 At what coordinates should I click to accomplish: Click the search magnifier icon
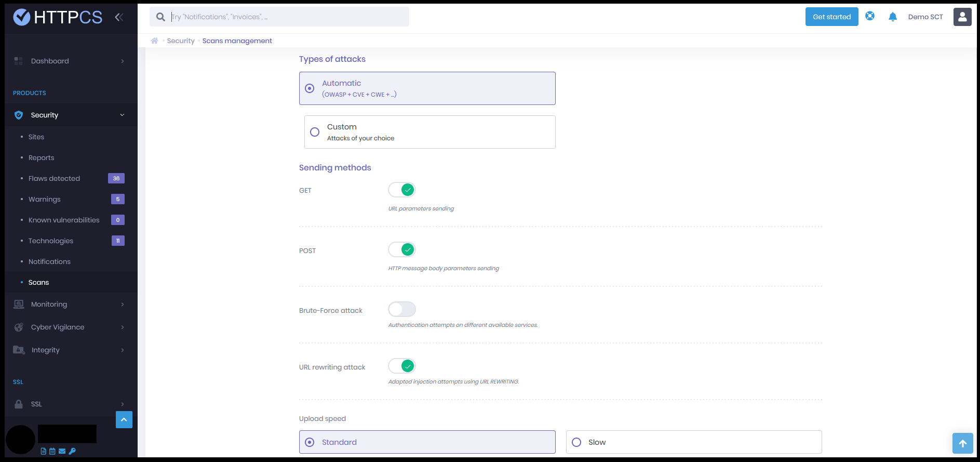[x=160, y=17]
